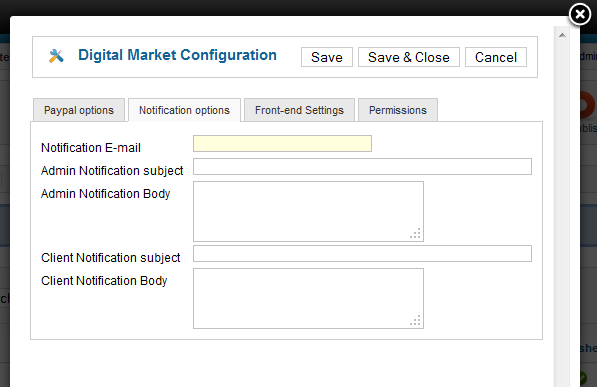Click Save & Close button
This screenshot has height=387, width=597.
click(x=409, y=57)
